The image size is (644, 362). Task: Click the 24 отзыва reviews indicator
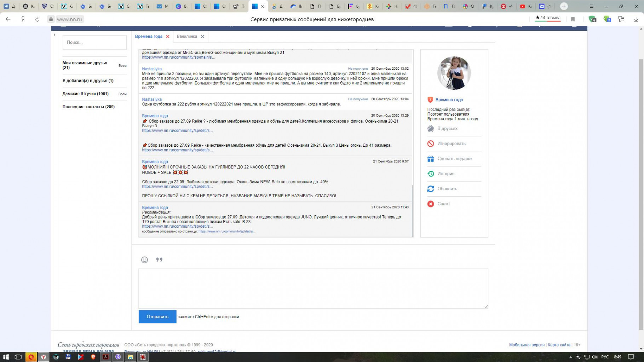click(548, 18)
